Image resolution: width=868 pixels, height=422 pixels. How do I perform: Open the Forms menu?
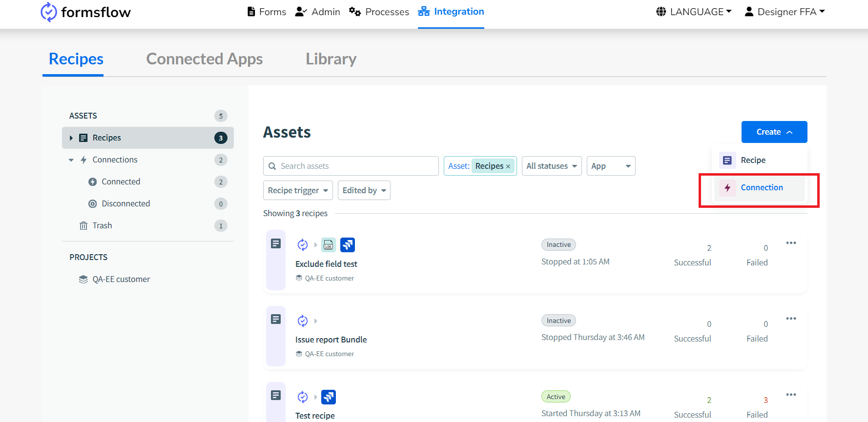pyautogui.click(x=267, y=12)
